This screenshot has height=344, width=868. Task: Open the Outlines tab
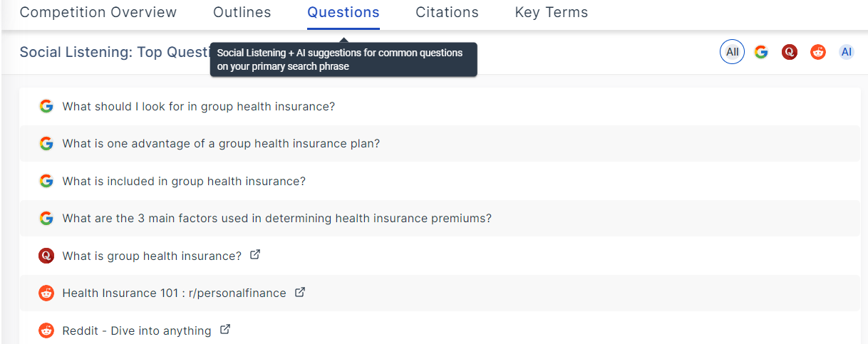242,13
